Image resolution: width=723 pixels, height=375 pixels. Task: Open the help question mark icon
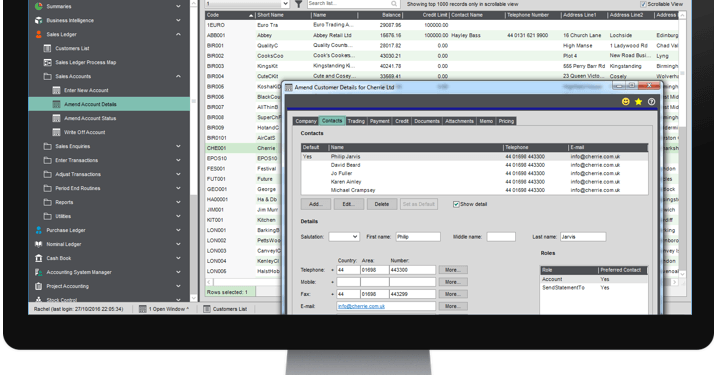click(x=651, y=101)
